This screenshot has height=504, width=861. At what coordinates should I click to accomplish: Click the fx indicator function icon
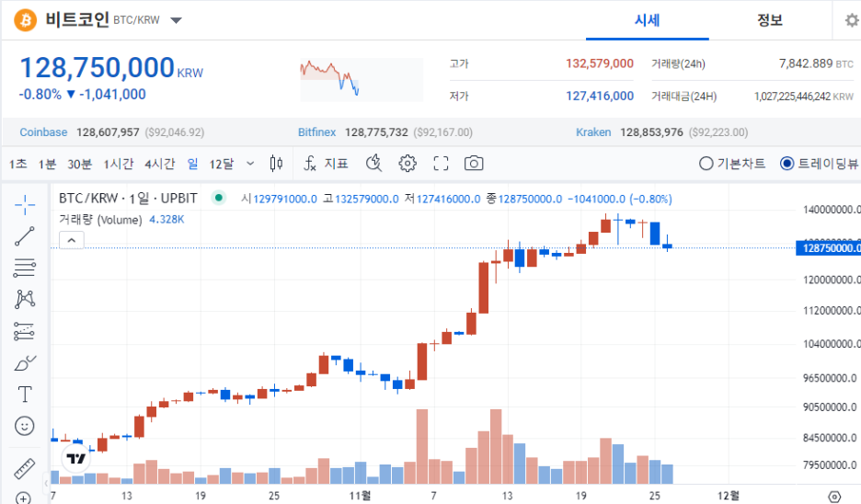pos(310,164)
